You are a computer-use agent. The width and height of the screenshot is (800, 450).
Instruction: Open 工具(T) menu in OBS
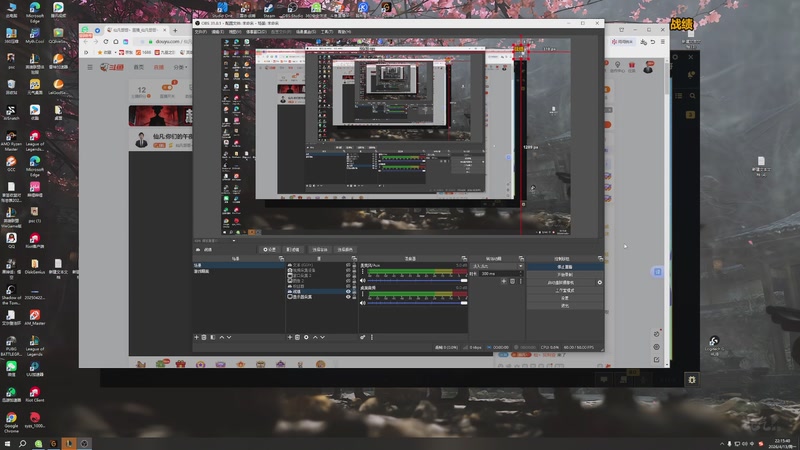pos(327,32)
